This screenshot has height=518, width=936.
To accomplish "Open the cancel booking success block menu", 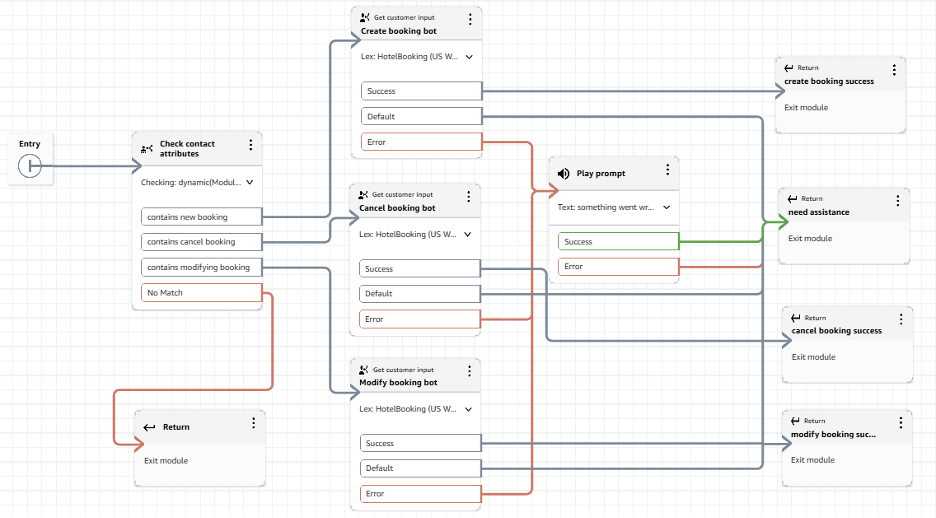I will [x=900, y=320].
